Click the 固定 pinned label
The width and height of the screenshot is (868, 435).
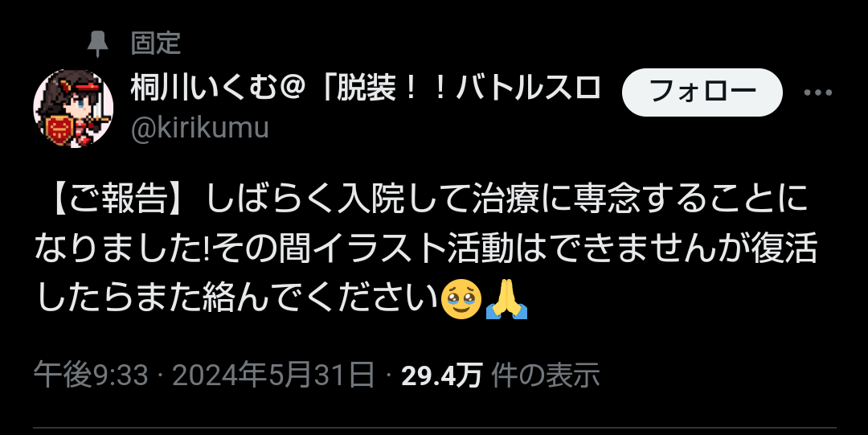pyautogui.click(x=156, y=43)
